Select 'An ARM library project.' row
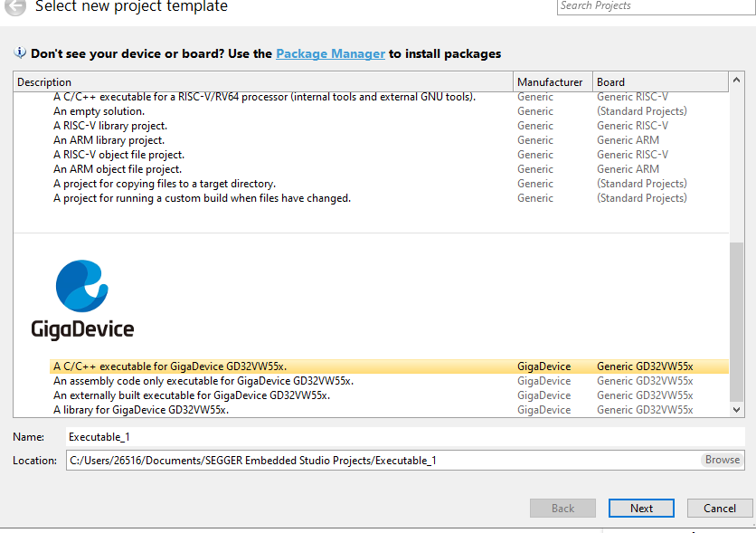The image size is (756, 533). pyautogui.click(x=389, y=140)
